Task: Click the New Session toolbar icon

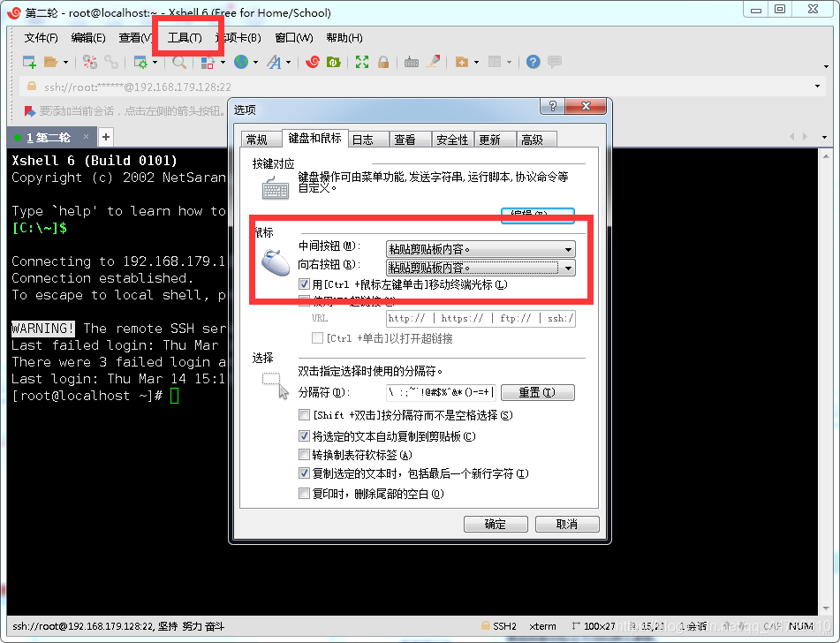Action: coord(29,62)
